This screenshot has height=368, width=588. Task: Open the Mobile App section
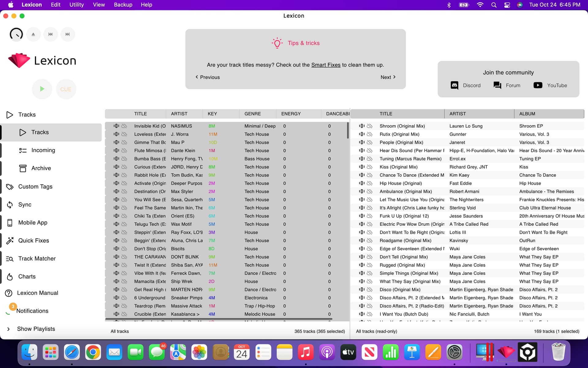(33, 223)
